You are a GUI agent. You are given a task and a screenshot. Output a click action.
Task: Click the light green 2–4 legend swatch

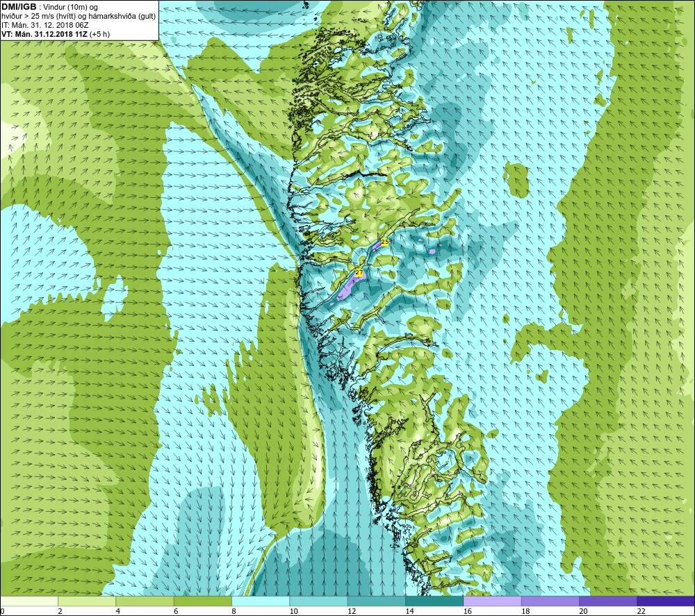(x=87, y=601)
